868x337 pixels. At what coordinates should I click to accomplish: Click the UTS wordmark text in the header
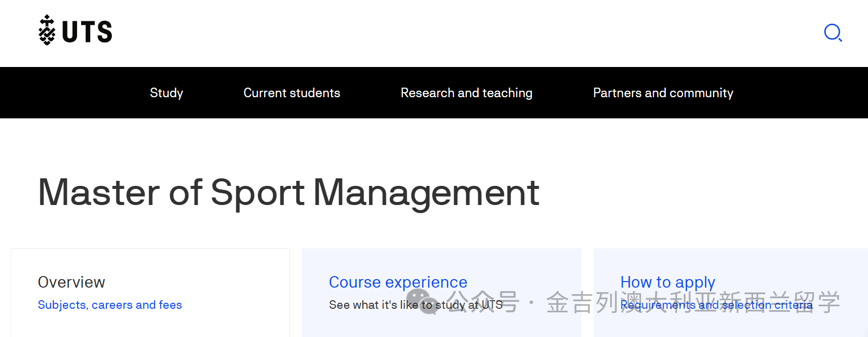coord(87,32)
